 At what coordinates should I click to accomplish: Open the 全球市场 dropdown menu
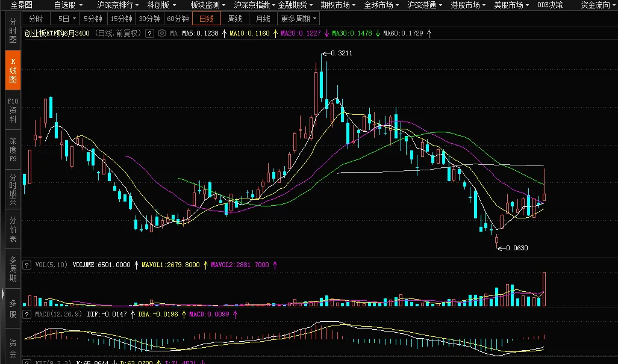point(381,5)
